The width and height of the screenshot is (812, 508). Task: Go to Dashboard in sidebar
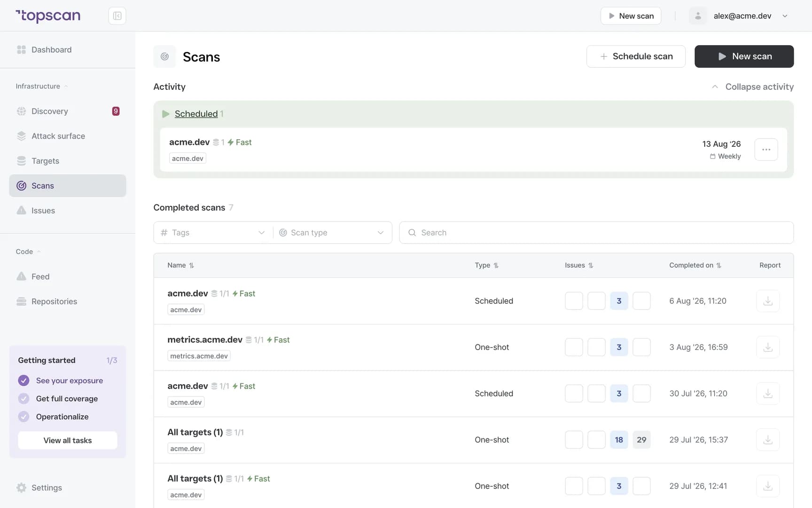click(68, 50)
